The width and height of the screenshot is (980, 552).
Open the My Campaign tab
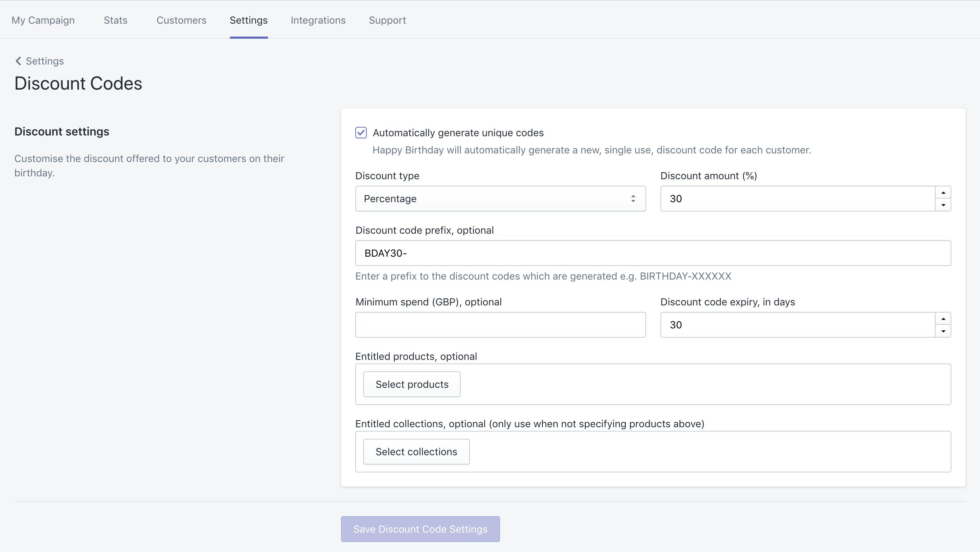click(x=43, y=20)
